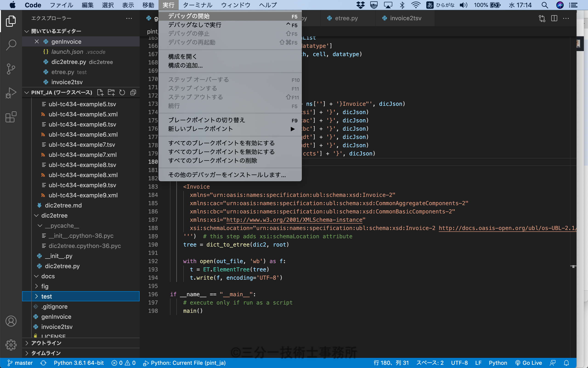
Task: Collapse the dic2etree folder
Action: point(36,216)
